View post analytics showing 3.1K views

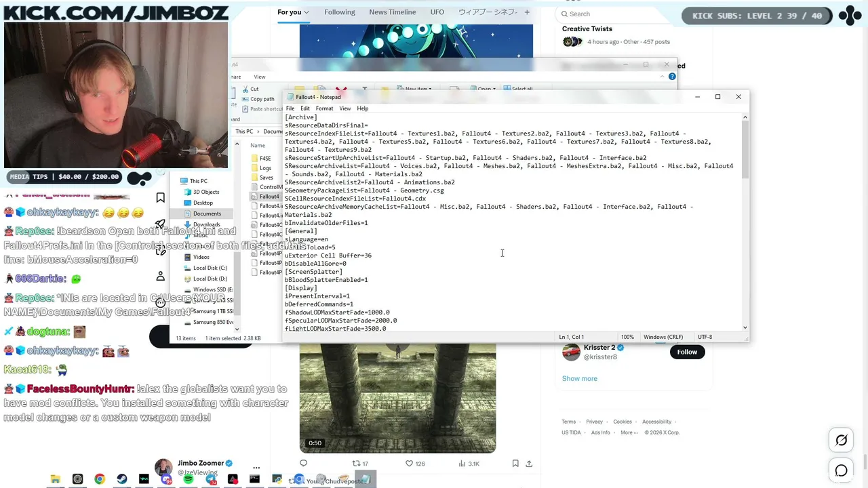click(x=469, y=464)
